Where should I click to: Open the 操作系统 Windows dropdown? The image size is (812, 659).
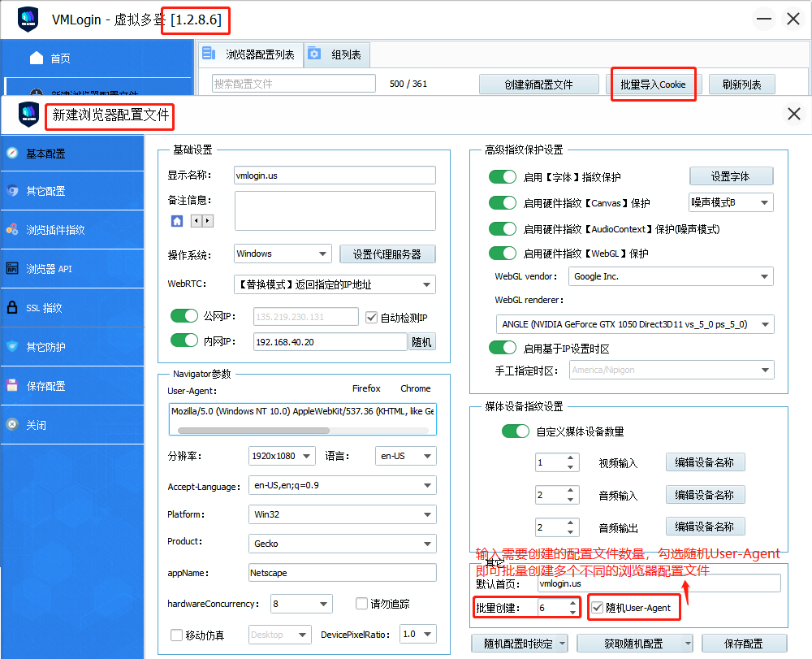pyautogui.click(x=283, y=254)
